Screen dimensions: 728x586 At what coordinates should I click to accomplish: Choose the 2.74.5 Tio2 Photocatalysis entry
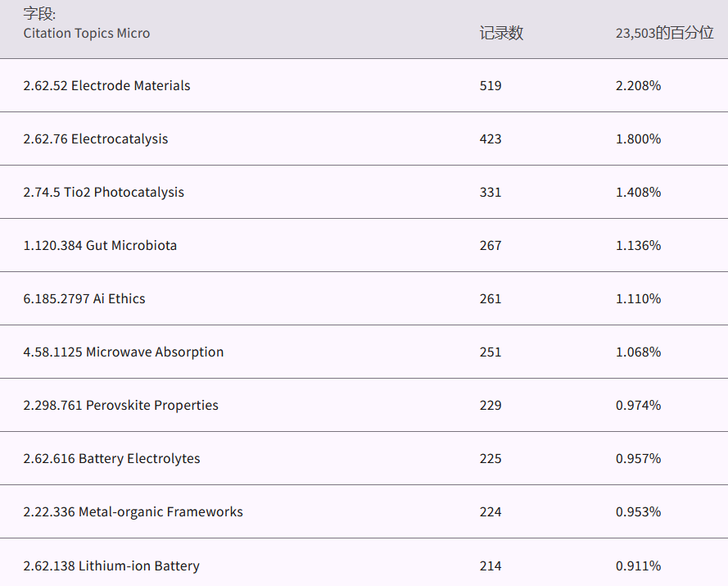click(x=103, y=193)
